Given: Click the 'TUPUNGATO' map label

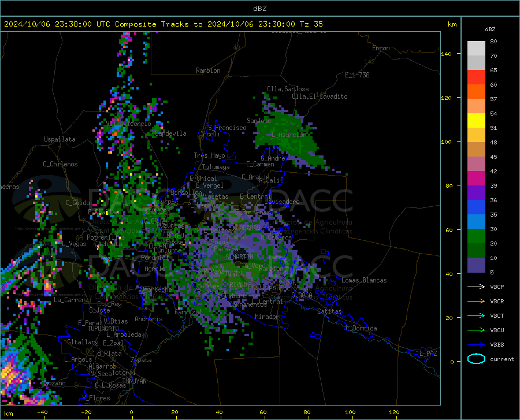Looking at the screenshot, I should coord(103,329).
